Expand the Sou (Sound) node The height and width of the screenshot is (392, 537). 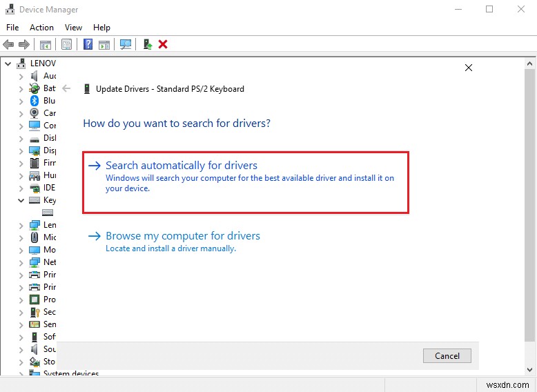tap(21, 349)
